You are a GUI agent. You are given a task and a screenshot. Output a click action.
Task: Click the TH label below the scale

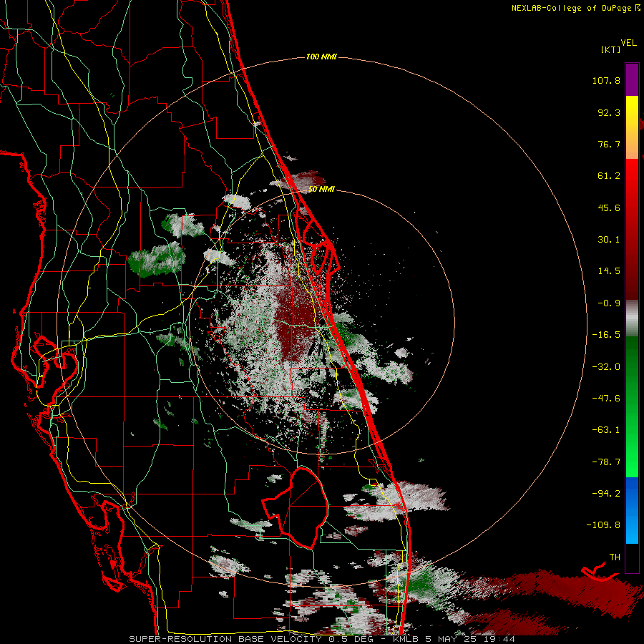tap(615, 557)
